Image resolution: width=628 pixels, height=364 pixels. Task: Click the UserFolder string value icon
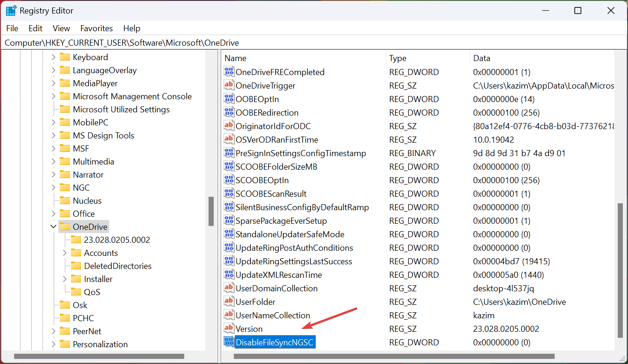pos(229,302)
